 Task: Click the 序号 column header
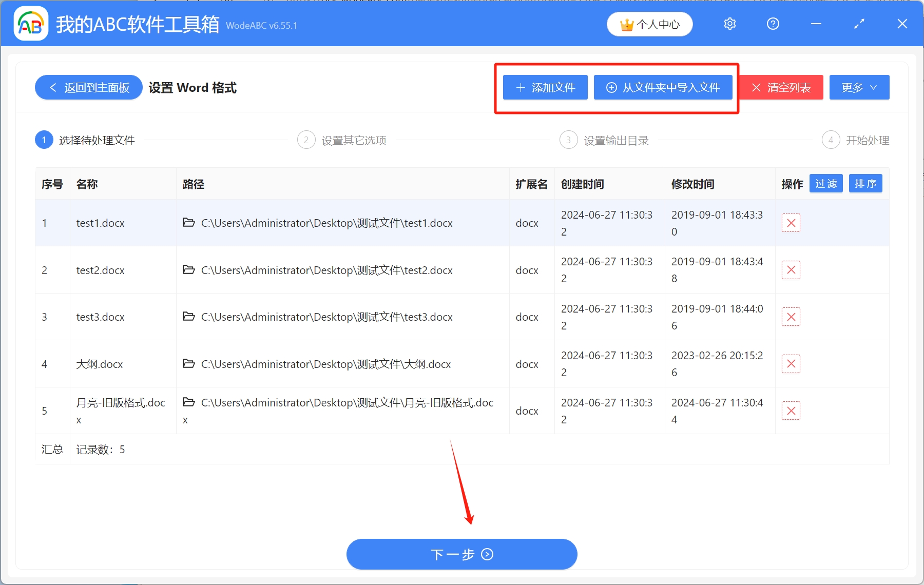point(52,184)
